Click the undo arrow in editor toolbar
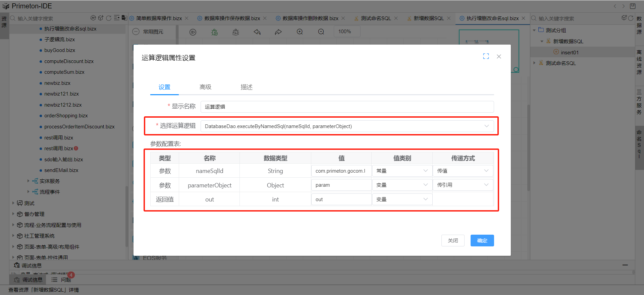The image size is (644, 295). 257,32
